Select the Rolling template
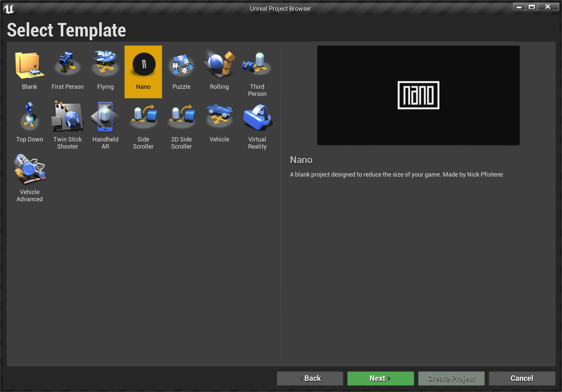The width and height of the screenshot is (562, 392). pyautogui.click(x=219, y=72)
